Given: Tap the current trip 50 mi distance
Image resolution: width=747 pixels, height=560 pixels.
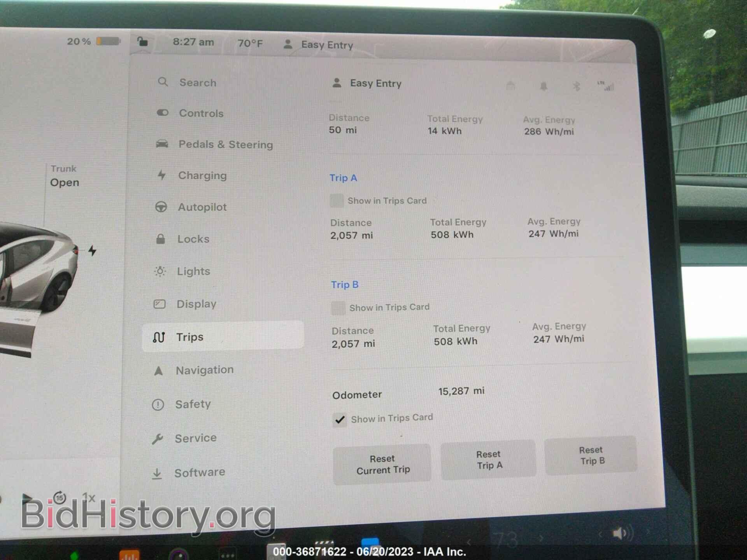Looking at the screenshot, I should tap(343, 130).
